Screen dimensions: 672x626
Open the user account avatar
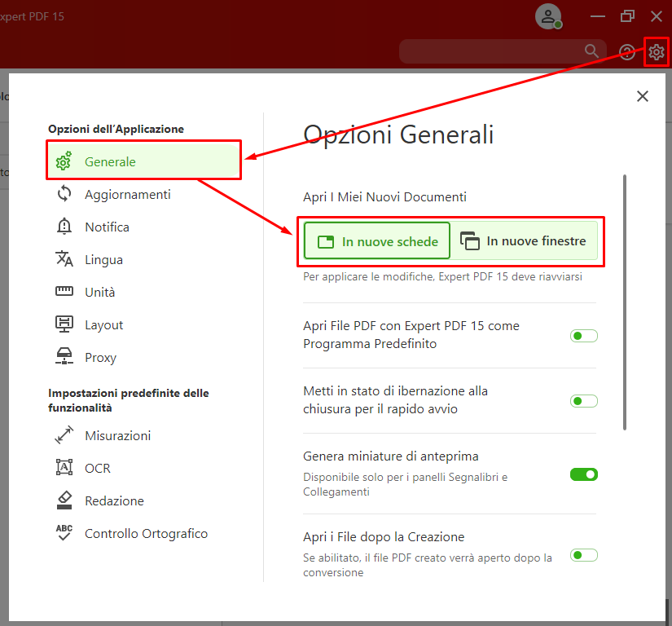coord(548,16)
